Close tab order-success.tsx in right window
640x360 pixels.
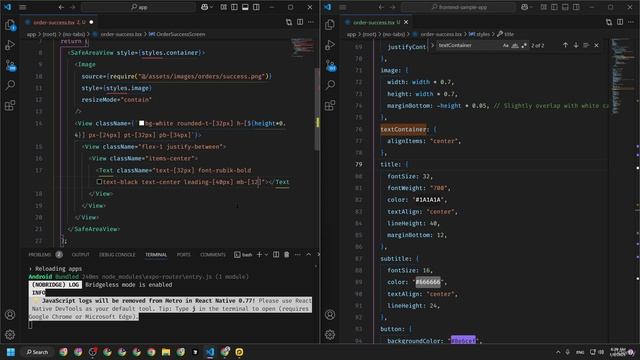406,22
